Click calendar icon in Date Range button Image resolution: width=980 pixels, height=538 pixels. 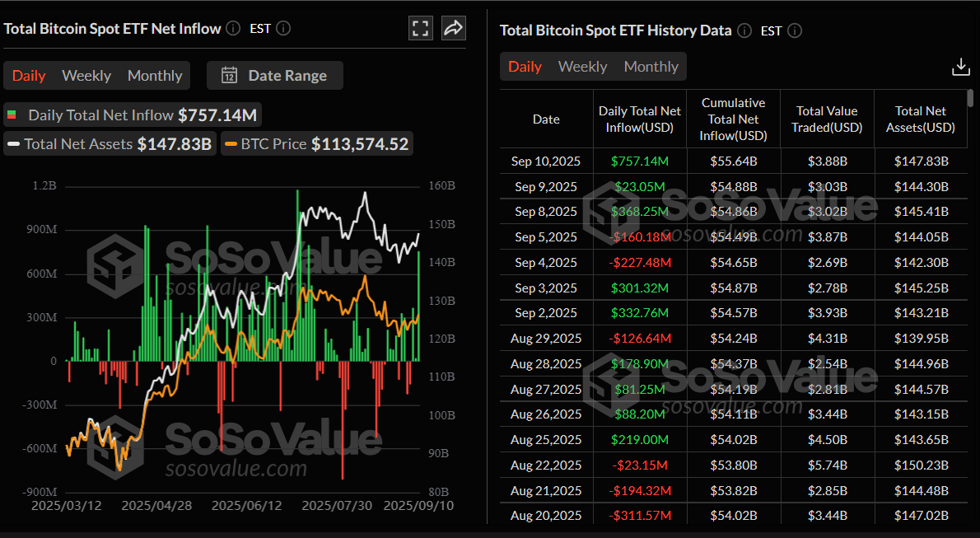pyautogui.click(x=230, y=76)
